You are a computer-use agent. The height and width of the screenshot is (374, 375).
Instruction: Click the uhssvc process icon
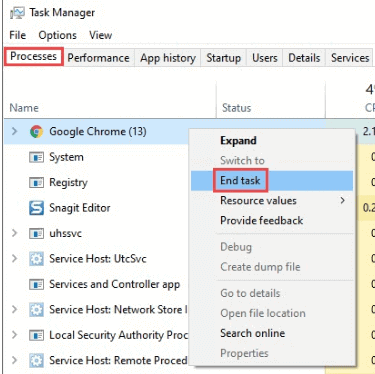click(x=36, y=233)
